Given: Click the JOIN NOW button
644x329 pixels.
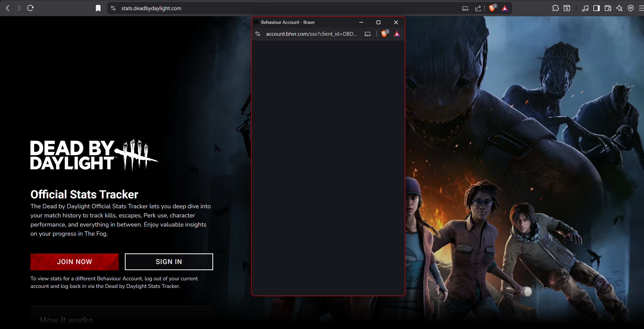Looking at the screenshot, I should click(74, 262).
